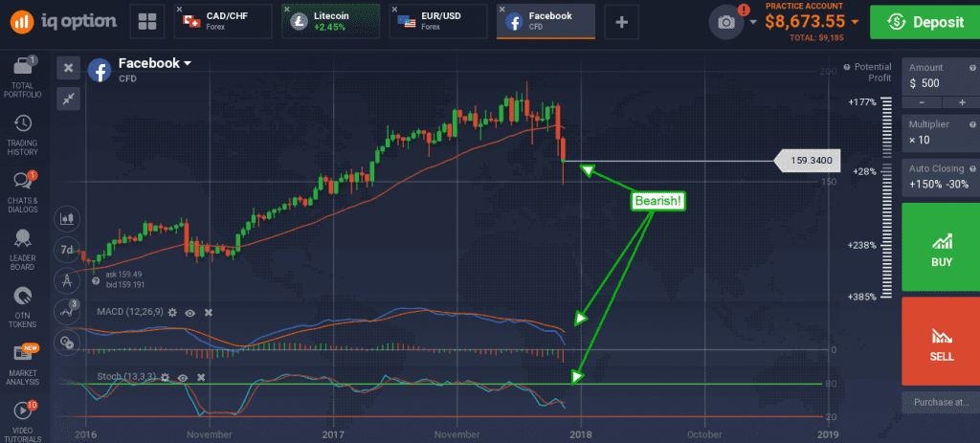Viewport: 980px width, 443px height.
Task: Switch to the CAD/CHF Forex tab
Action: click(223, 22)
